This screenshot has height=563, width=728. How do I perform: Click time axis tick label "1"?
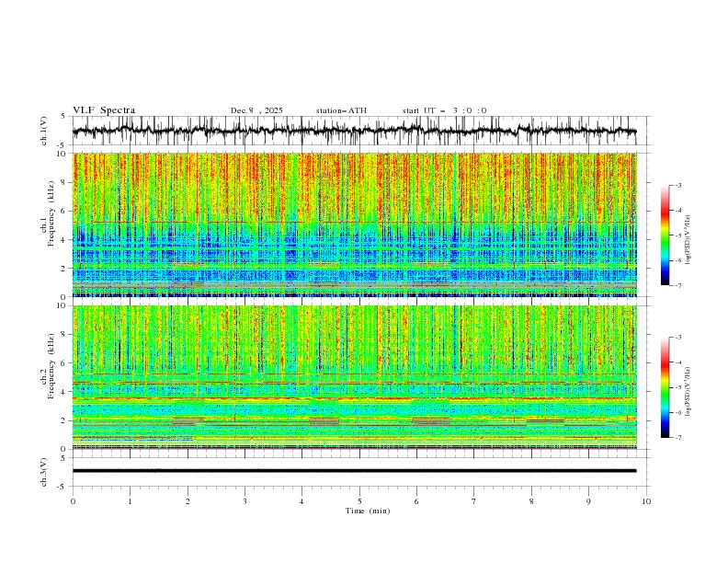[130, 501]
